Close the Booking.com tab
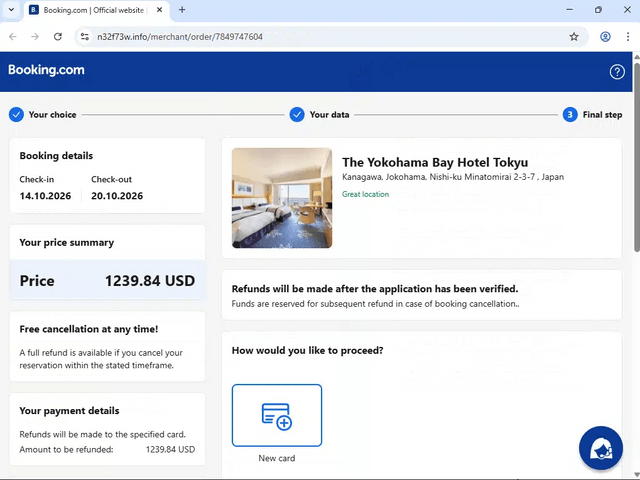 pyautogui.click(x=160, y=10)
